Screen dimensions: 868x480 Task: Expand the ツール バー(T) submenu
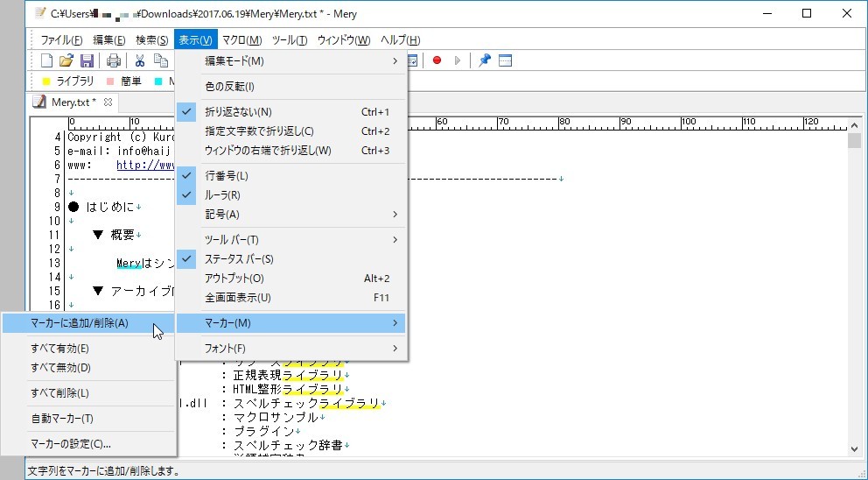coord(290,239)
